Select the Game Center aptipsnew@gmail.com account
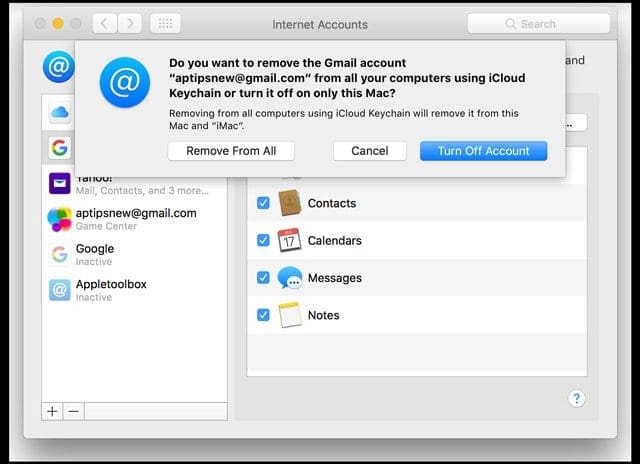The width and height of the screenshot is (640, 464). 134,219
